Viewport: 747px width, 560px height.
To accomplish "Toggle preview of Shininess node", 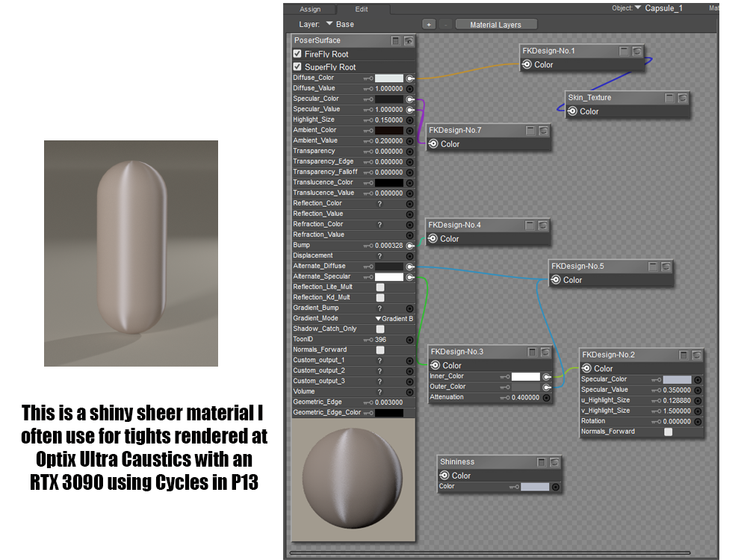I will [554, 462].
